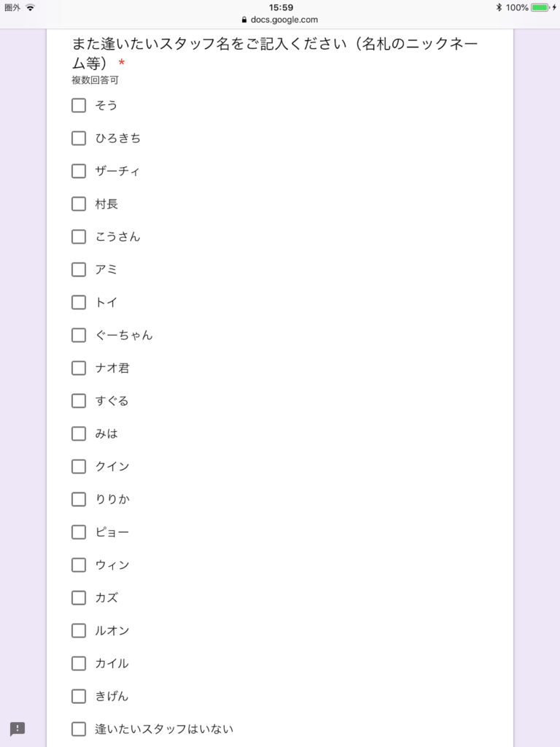
Task: Check the そう checkbox
Action: tap(79, 105)
